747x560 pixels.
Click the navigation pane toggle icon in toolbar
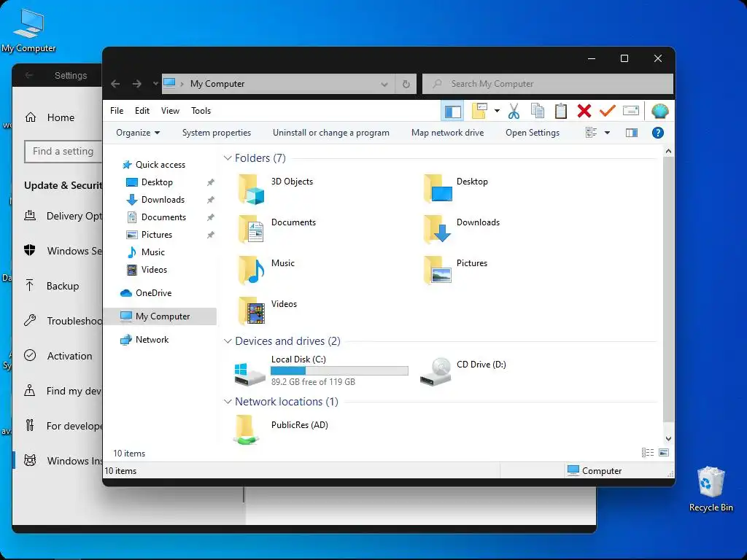452,112
